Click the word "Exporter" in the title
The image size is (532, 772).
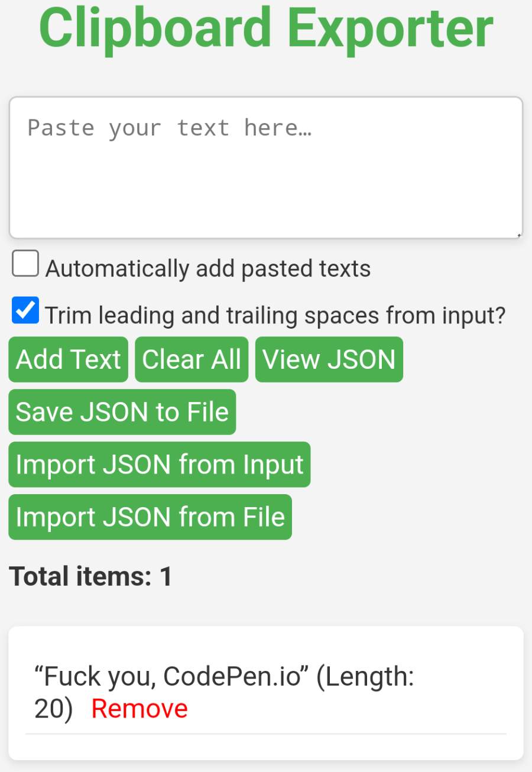tap(390, 28)
